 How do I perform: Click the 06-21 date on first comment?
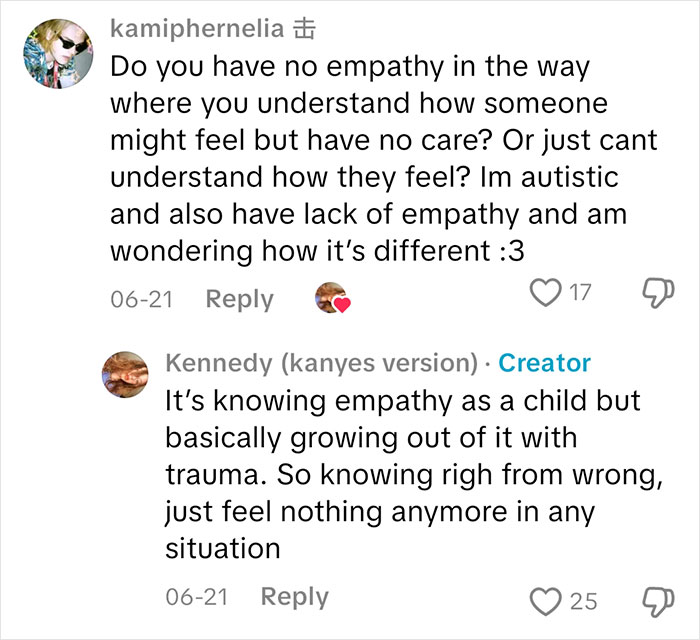click(x=142, y=299)
